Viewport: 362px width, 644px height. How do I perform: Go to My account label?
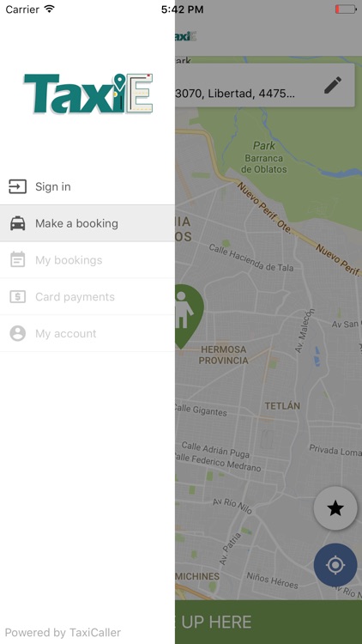point(66,333)
